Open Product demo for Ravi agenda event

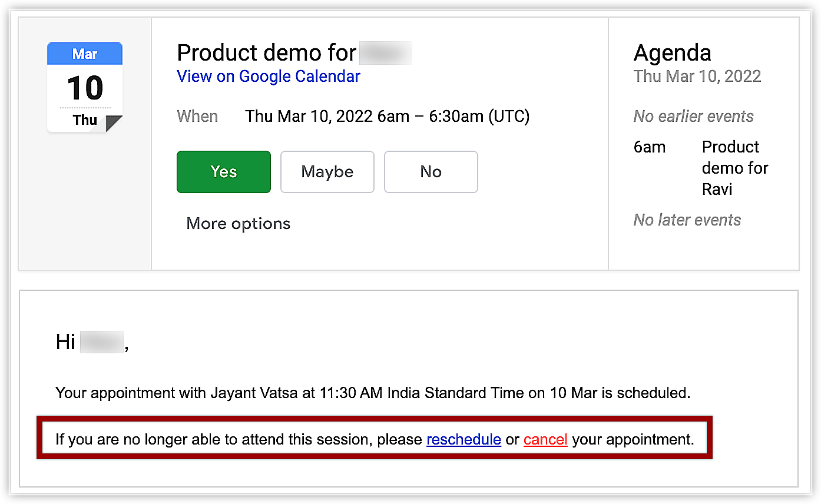click(734, 168)
